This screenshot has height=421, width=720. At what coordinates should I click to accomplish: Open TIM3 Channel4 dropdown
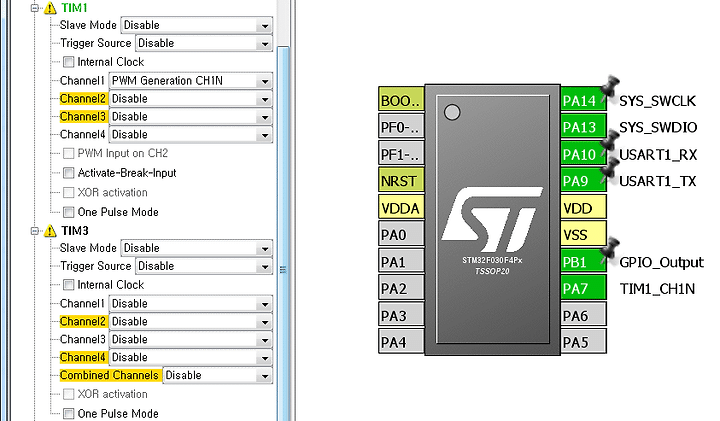(191, 357)
